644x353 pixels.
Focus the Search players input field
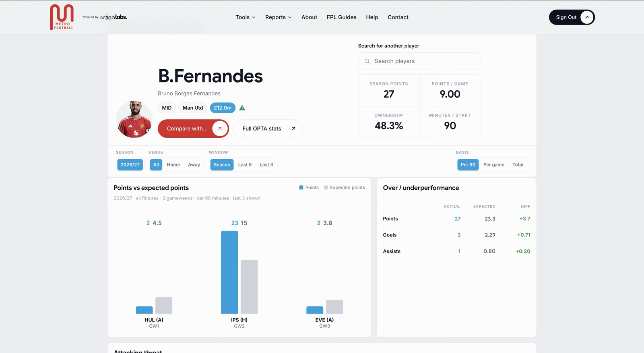pyautogui.click(x=419, y=61)
